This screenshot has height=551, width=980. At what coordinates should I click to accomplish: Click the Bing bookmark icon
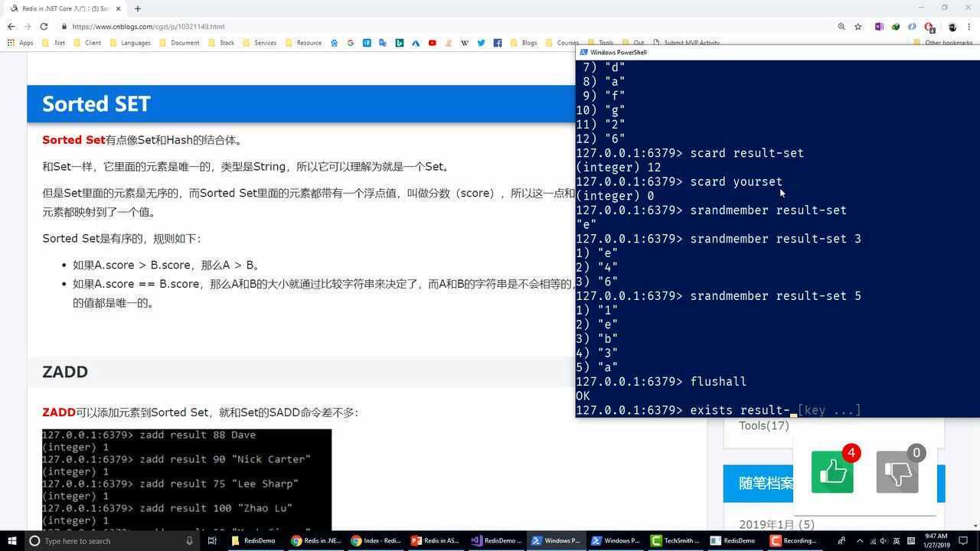coord(399,43)
